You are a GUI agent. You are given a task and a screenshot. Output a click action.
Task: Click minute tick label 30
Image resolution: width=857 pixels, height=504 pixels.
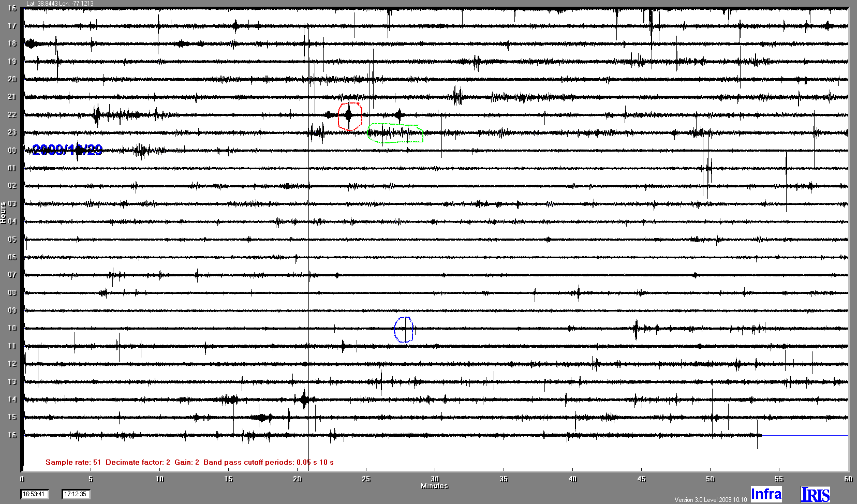click(x=435, y=479)
